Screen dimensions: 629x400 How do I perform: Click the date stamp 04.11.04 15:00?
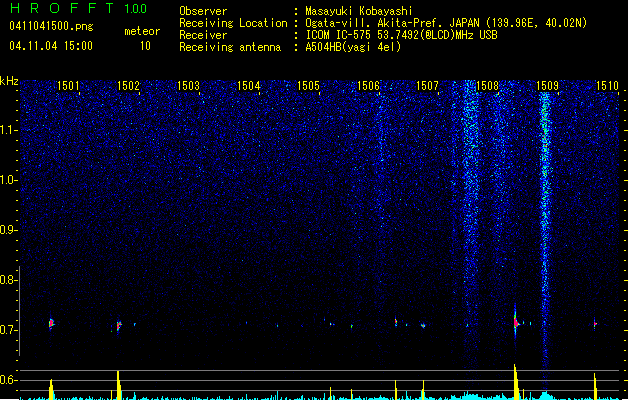(x=51, y=46)
